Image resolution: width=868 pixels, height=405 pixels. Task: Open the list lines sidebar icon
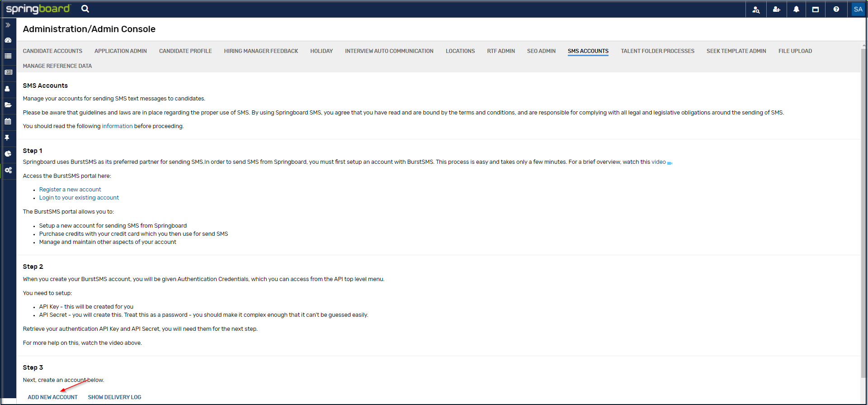(8, 56)
